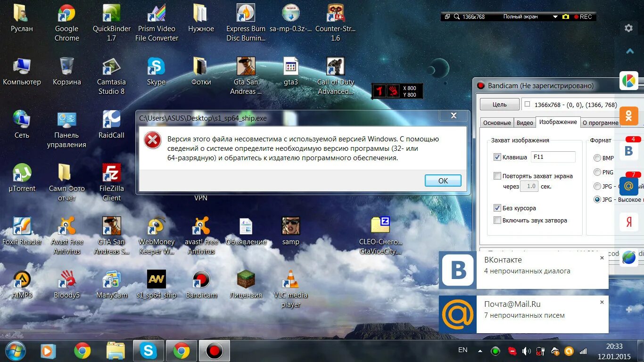Screen dimensions: 644x362
Task: Uncheck the Без курсора checkbox
Action: tap(497, 208)
